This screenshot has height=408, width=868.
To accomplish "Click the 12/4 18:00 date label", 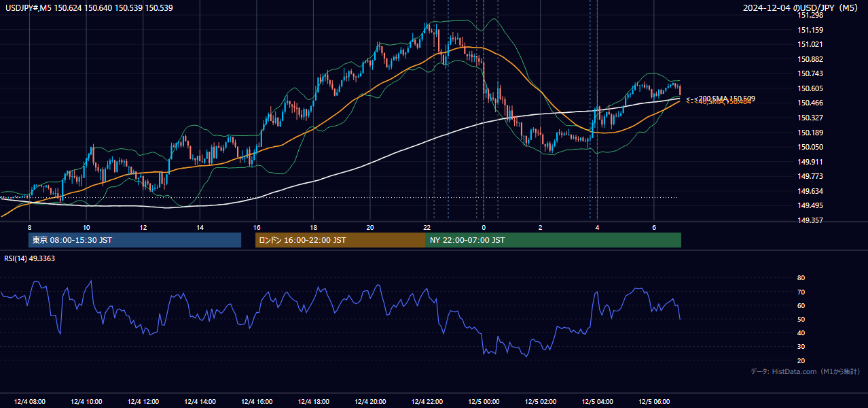I will [x=313, y=402].
